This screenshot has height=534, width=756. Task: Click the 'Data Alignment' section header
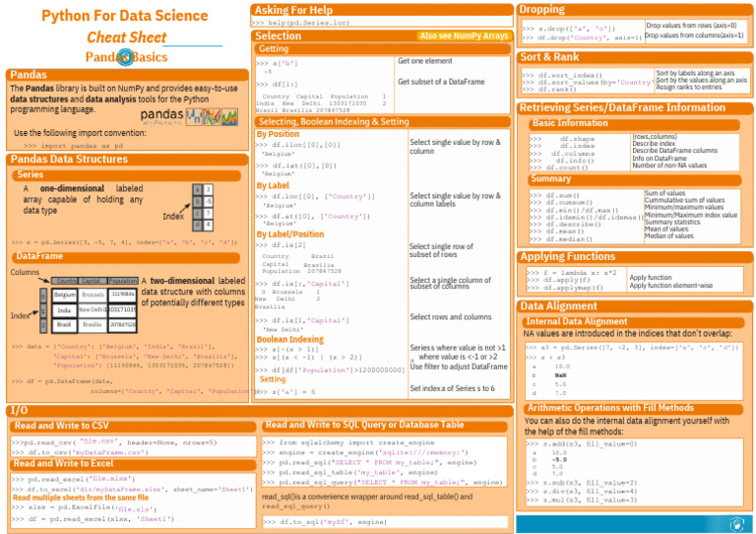(x=558, y=306)
